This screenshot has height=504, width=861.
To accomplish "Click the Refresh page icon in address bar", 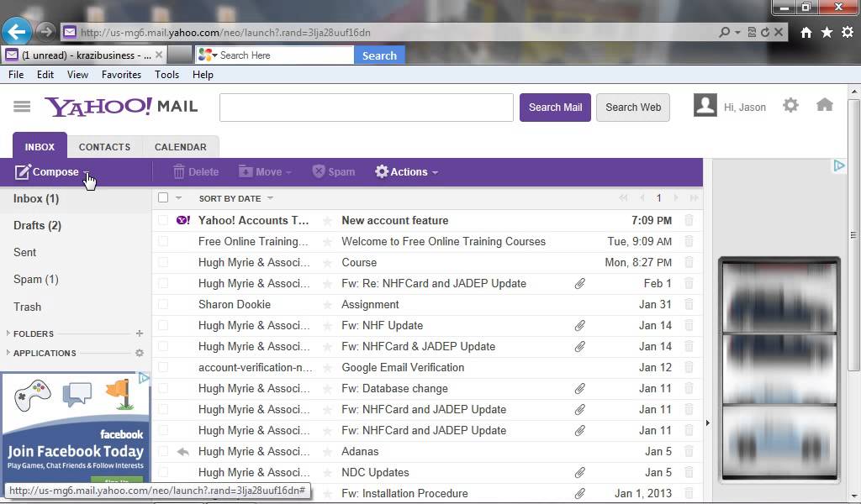I will point(765,33).
